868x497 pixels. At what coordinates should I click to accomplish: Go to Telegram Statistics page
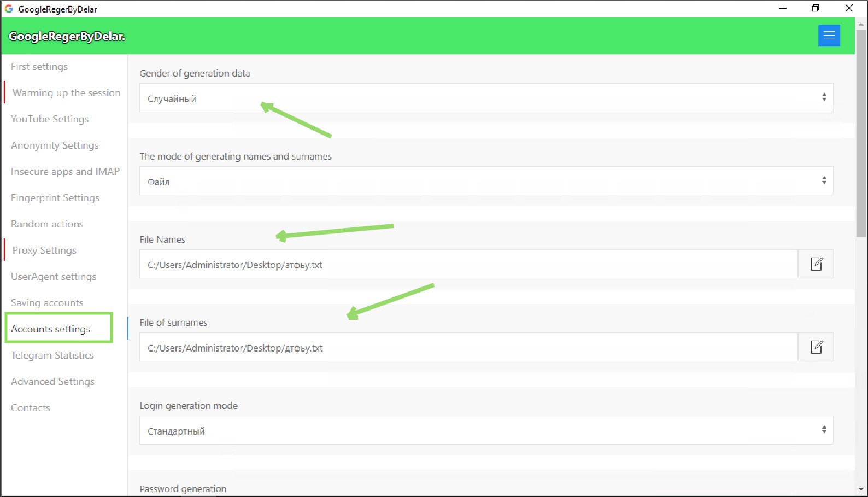pyautogui.click(x=52, y=355)
